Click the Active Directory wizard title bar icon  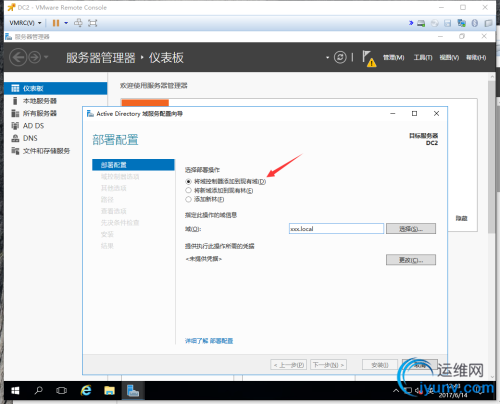(90, 114)
